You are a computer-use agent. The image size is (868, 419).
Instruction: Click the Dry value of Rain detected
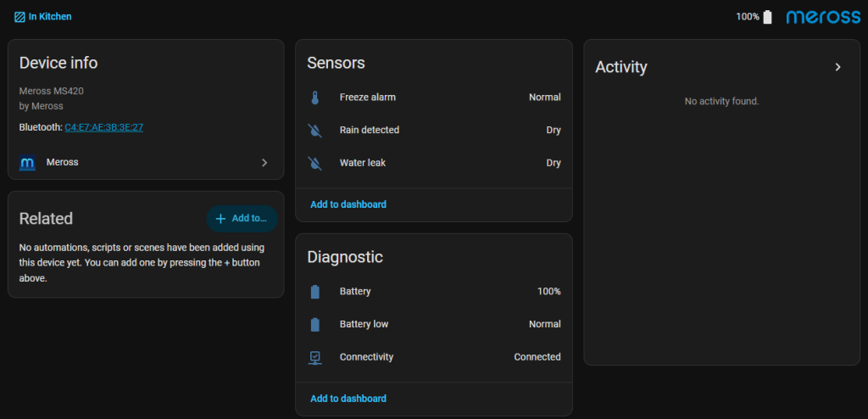click(x=554, y=131)
